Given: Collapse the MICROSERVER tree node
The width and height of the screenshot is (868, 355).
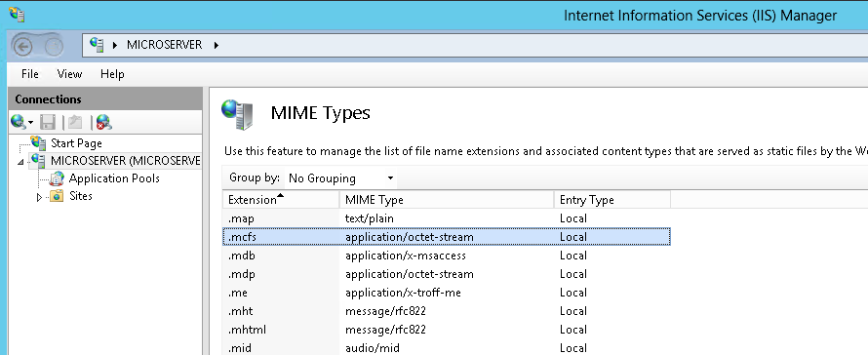Looking at the screenshot, I should (21, 162).
